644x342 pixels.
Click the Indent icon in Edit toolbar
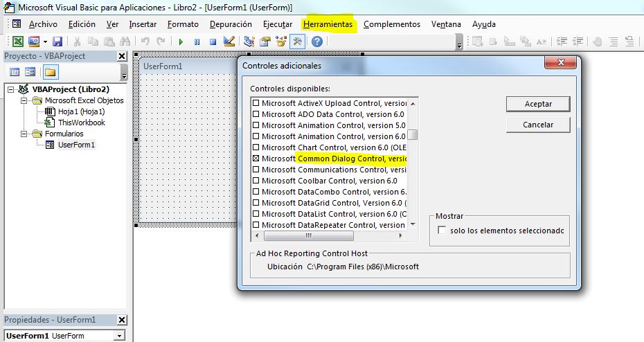[562, 42]
